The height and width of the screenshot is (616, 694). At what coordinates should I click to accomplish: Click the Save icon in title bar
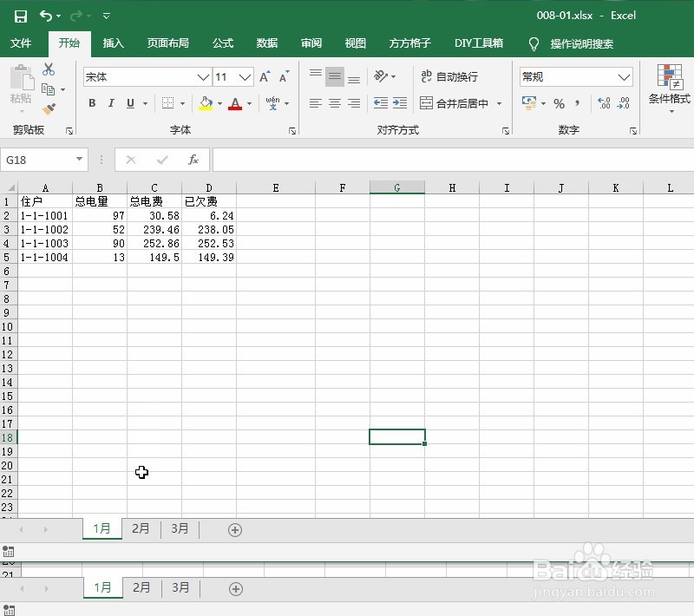(x=20, y=16)
